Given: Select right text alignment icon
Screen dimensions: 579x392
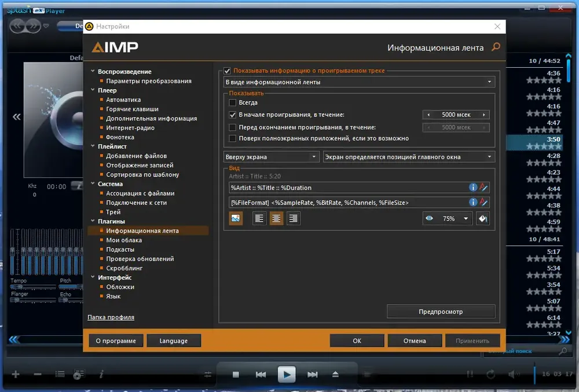Looking at the screenshot, I should tap(293, 218).
